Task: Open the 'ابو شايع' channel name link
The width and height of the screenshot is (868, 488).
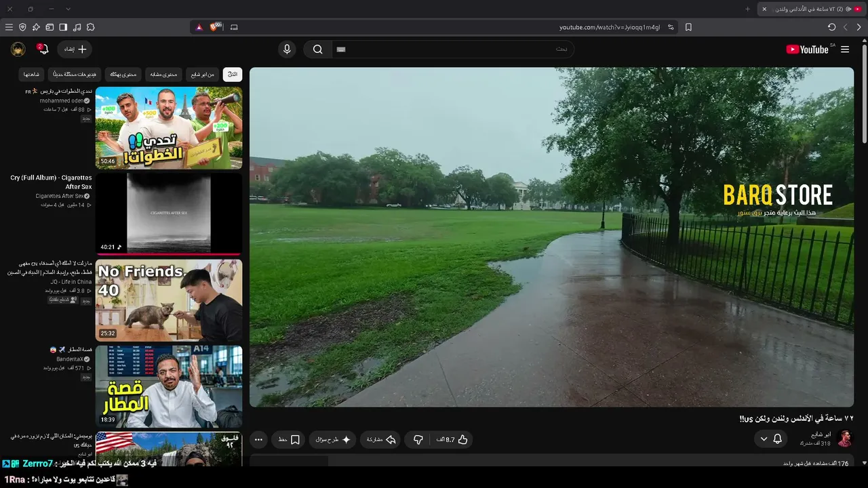Action: [821, 434]
